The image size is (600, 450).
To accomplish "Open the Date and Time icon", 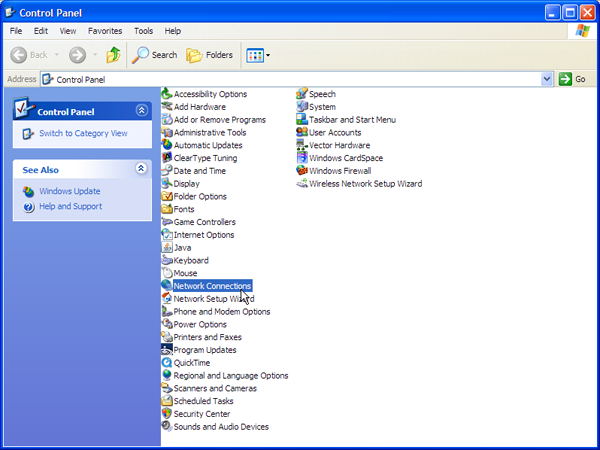I will tap(167, 171).
